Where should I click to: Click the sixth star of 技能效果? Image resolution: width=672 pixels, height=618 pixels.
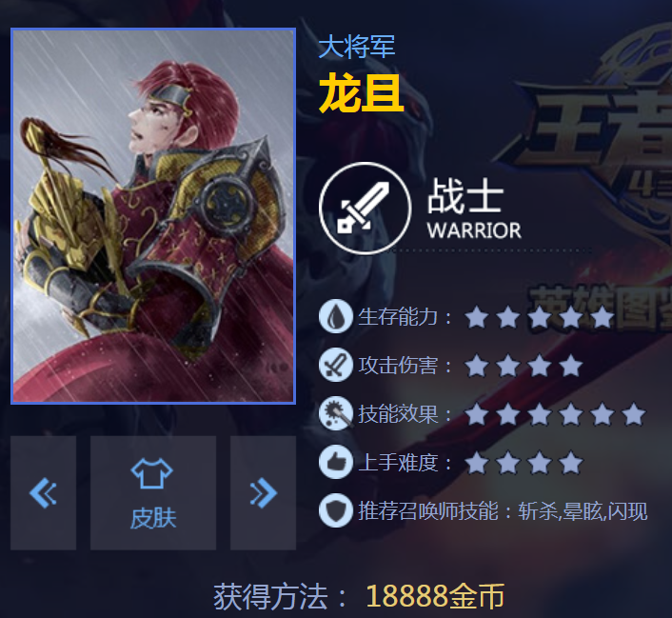click(633, 414)
